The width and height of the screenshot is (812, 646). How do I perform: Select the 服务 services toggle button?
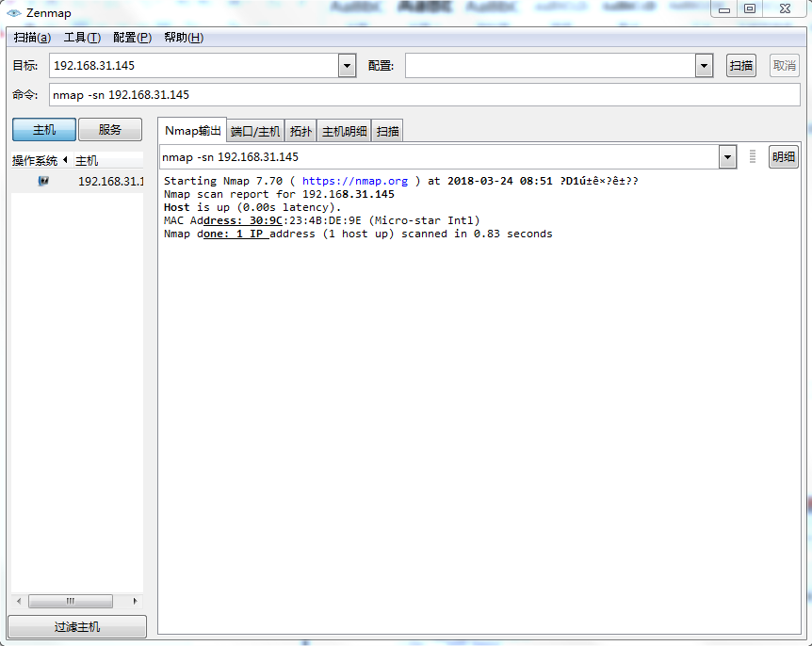pyautogui.click(x=110, y=129)
